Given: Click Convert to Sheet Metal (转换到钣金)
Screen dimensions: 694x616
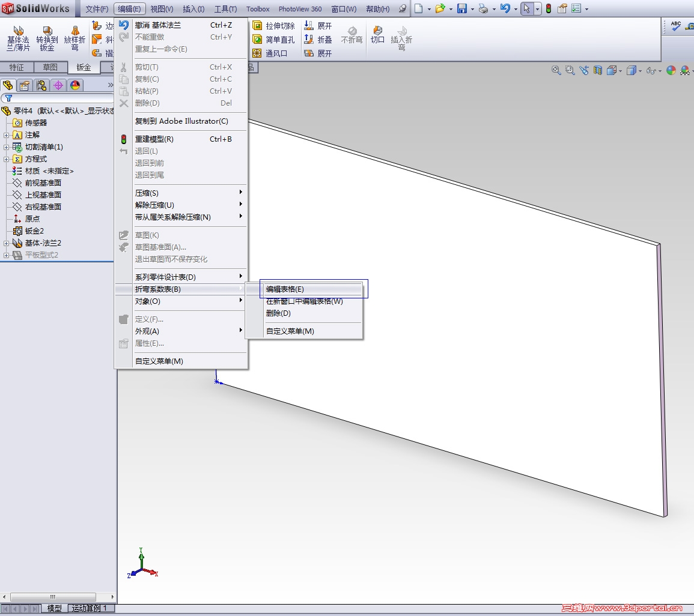Looking at the screenshot, I should click(x=47, y=38).
